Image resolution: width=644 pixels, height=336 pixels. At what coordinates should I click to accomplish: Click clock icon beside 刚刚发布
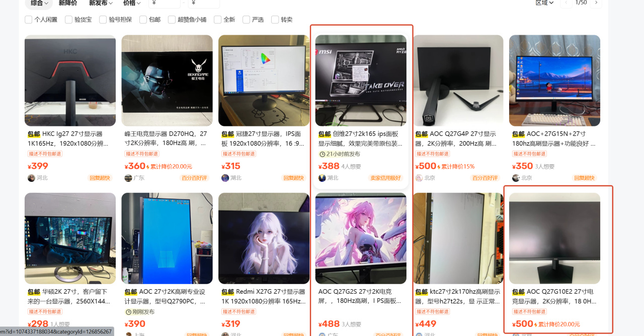128,312
